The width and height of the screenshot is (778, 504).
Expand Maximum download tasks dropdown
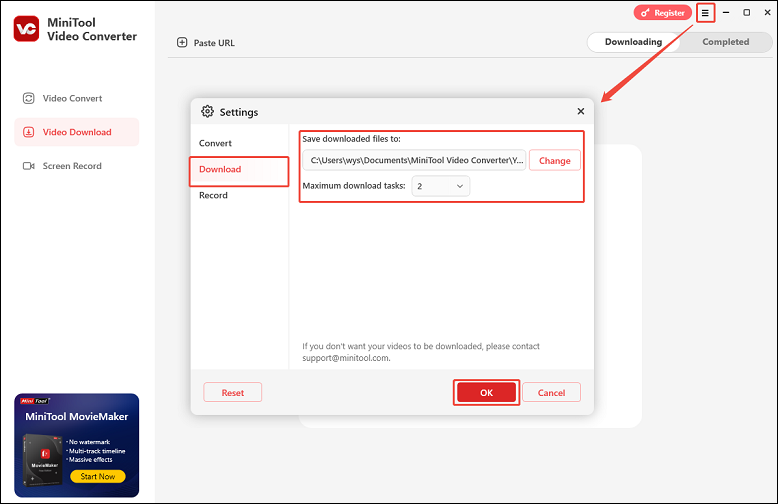441,186
